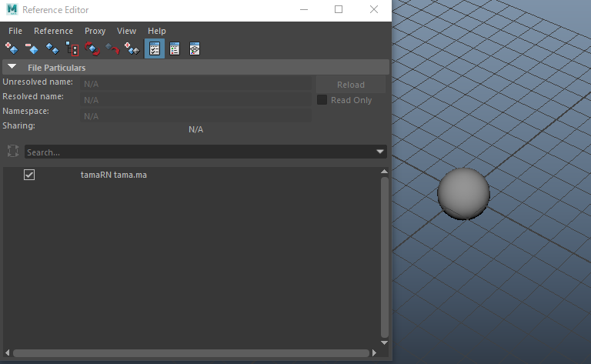Screen dimensions: 591x364
Task: Open the Help menu
Action: tap(157, 31)
